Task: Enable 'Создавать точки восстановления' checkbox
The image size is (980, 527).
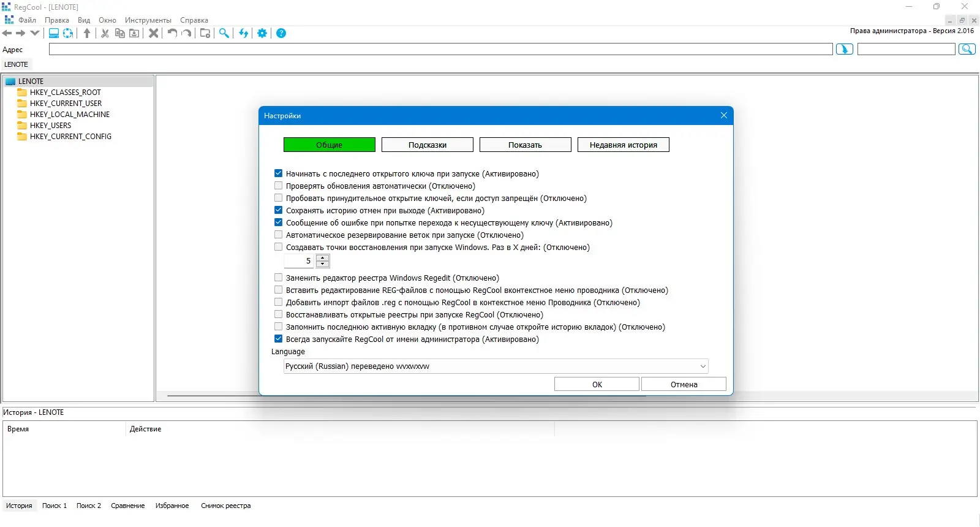Action: tap(279, 247)
